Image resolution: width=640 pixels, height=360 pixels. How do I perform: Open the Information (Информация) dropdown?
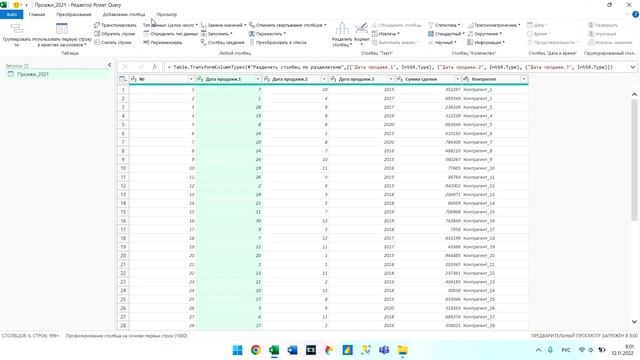[486, 42]
